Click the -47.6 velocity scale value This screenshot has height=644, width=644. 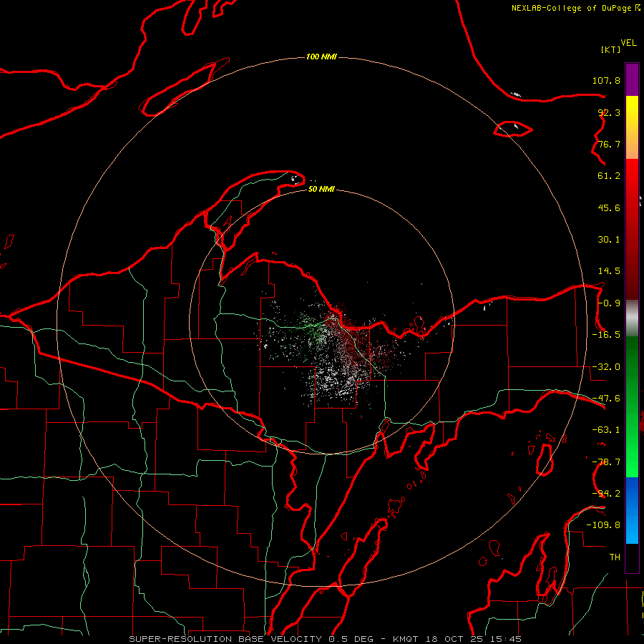pyautogui.click(x=606, y=399)
